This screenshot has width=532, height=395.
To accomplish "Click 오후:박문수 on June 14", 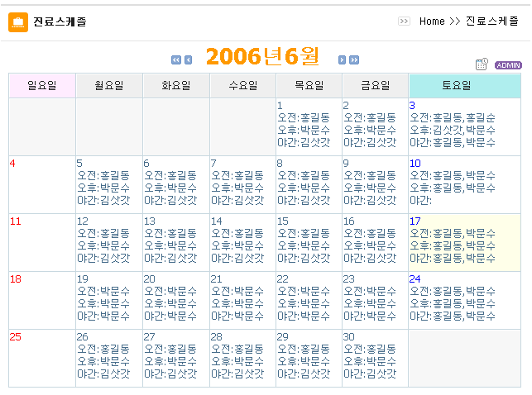I will pyautogui.click(x=237, y=246).
